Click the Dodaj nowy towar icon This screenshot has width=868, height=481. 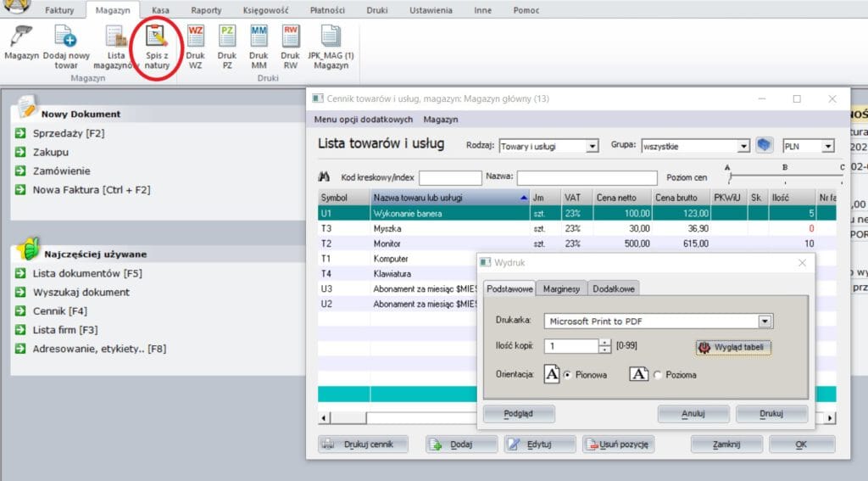coord(65,37)
